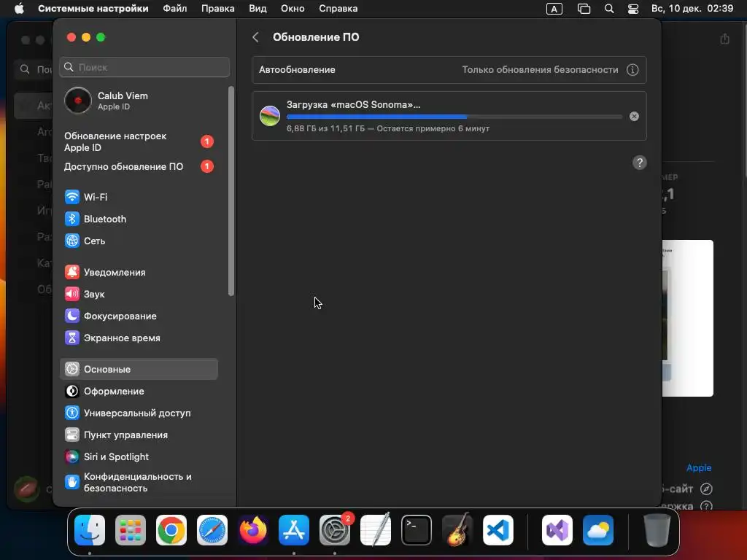Launch Visual Studio Code from Dock
This screenshot has width=747, height=560.
click(x=498, y=530)
